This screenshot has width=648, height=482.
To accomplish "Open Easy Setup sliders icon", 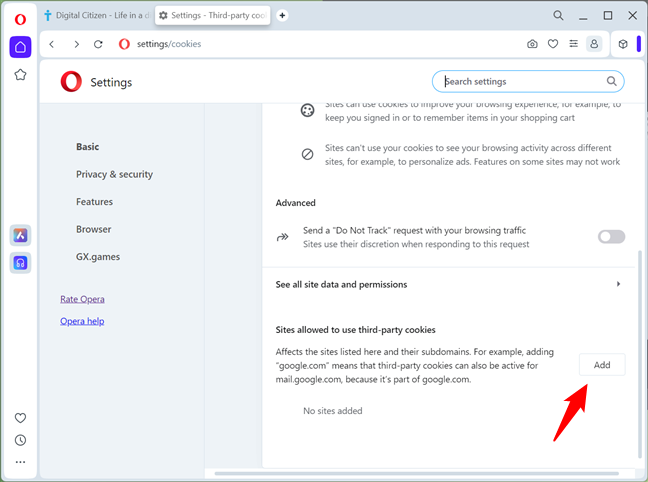I will [x=574, y=44].
